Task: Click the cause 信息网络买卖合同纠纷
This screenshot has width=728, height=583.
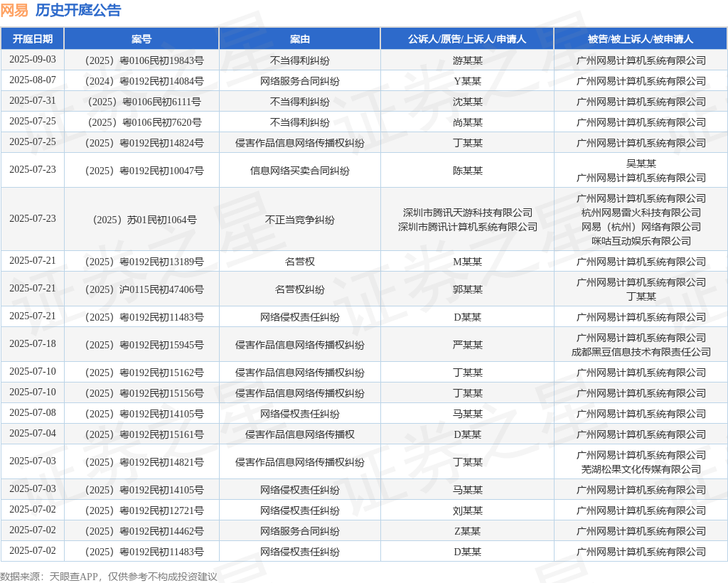Action: pos(300,171)
